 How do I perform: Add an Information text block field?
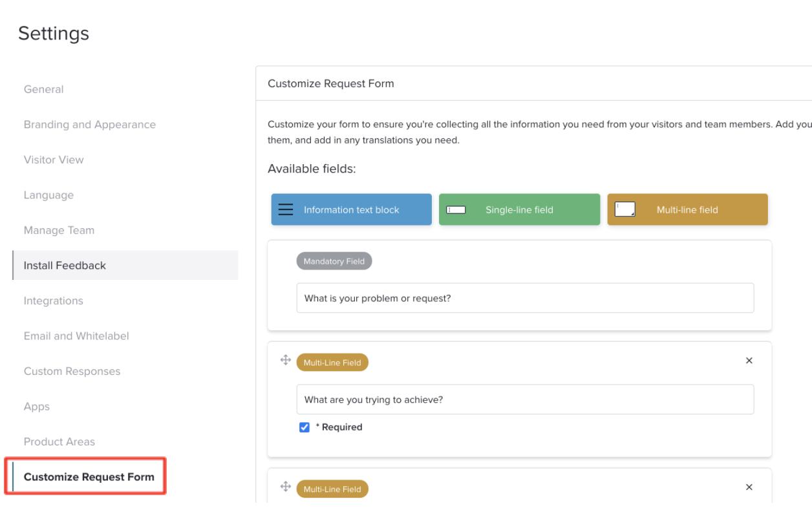[x=352, y=209]
